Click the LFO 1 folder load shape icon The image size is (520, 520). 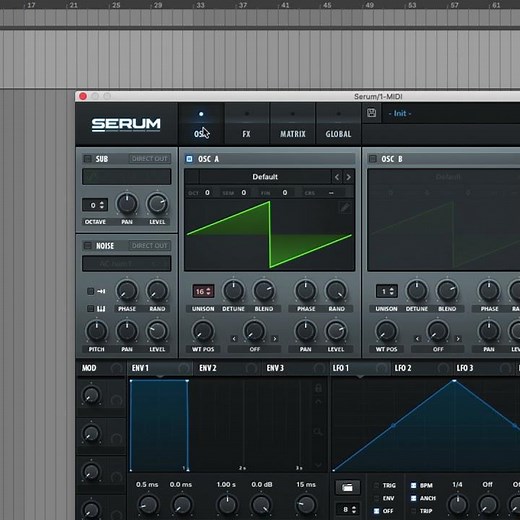click(x=347, y=487)
